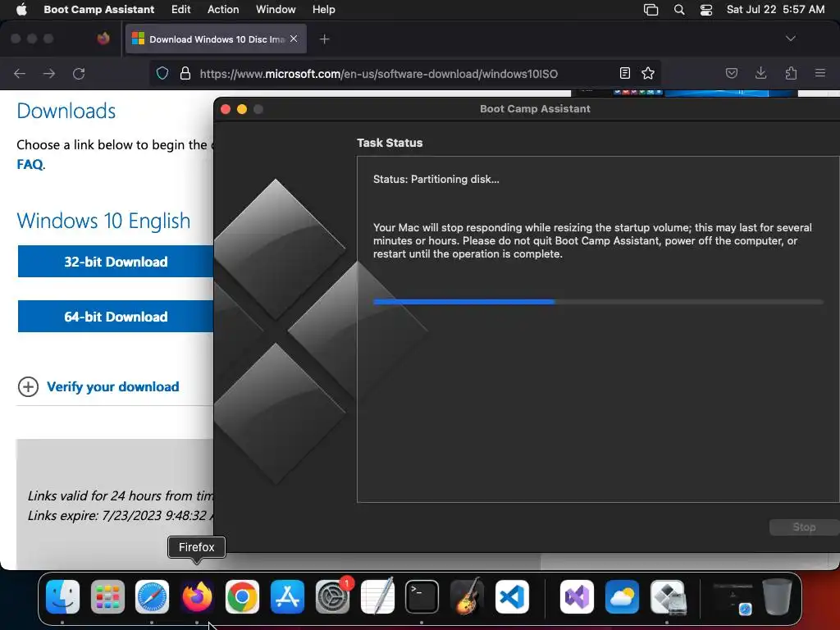Open the Firefox downloads panel
The height and width of the screenshot is (630, 840).
pos(760,73)
